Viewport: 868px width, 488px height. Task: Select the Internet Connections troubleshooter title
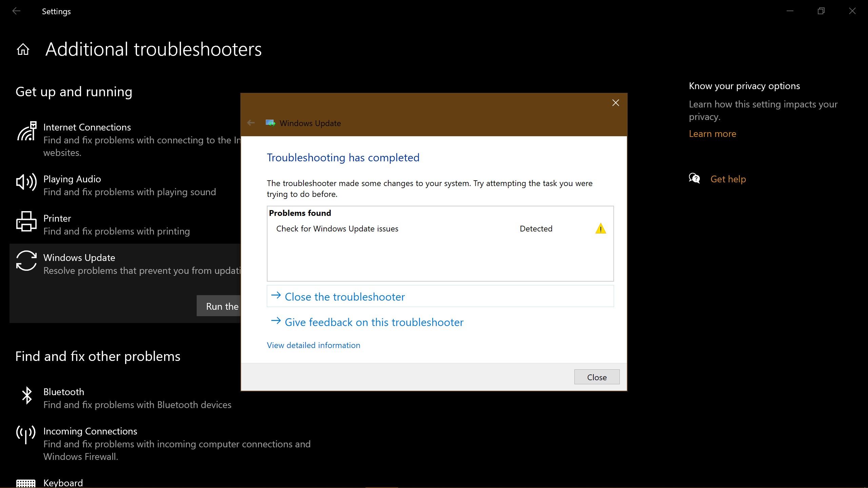[x=87, y=127]
